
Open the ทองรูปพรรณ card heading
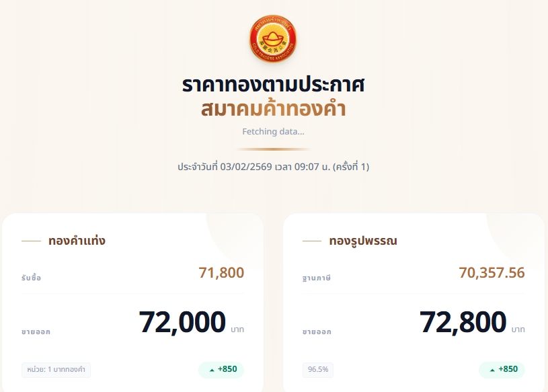tap(363, 241)
